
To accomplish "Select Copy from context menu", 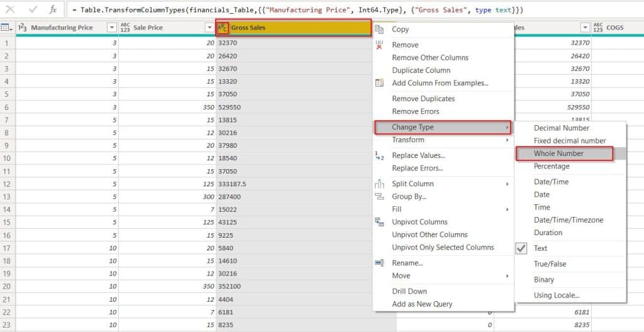I will point(400,29).
